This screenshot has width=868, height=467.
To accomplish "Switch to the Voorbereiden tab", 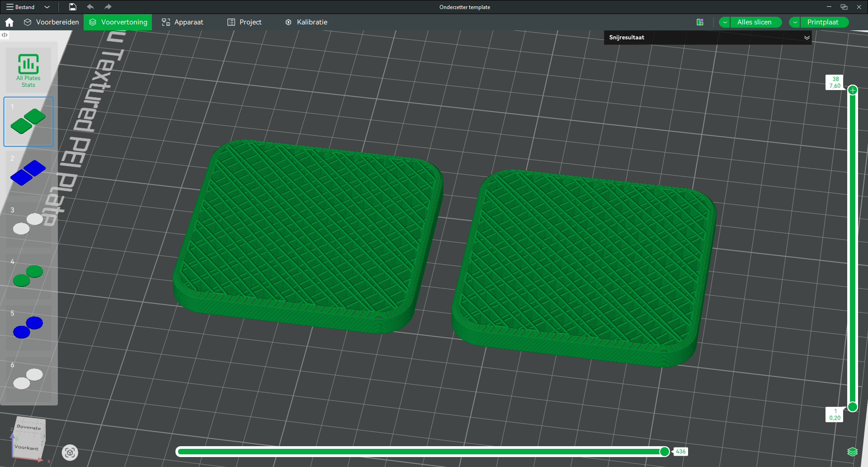I will [51, 22].
